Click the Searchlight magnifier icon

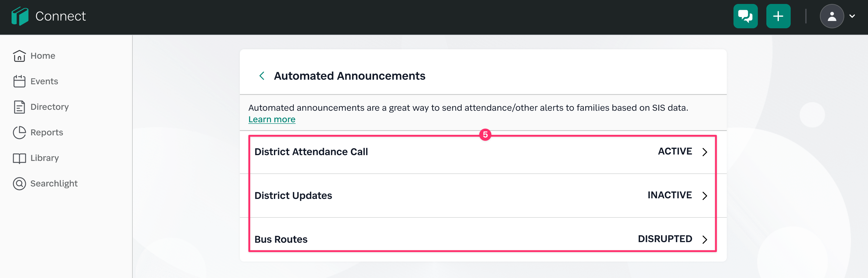[x=19, y=184]
